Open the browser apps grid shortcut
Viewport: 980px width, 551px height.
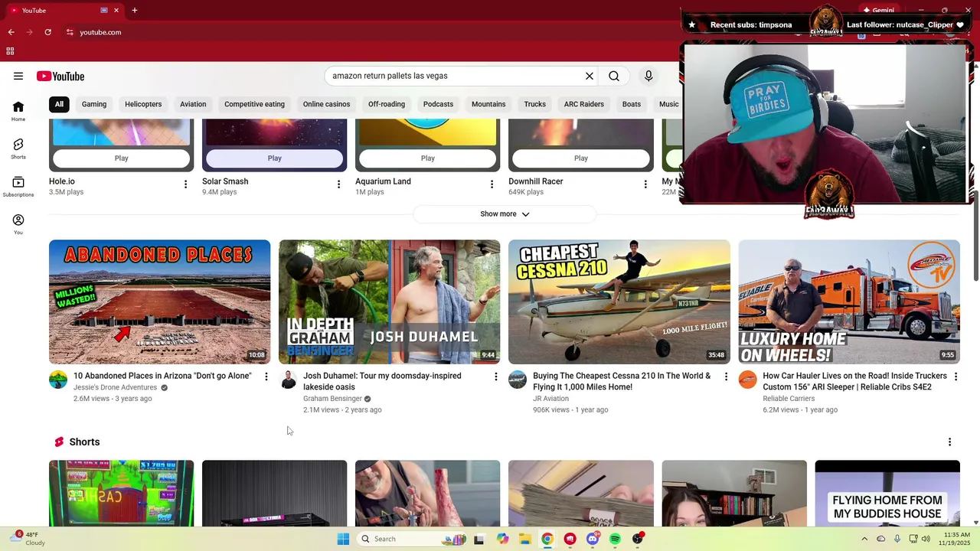(x=10, y=51)
